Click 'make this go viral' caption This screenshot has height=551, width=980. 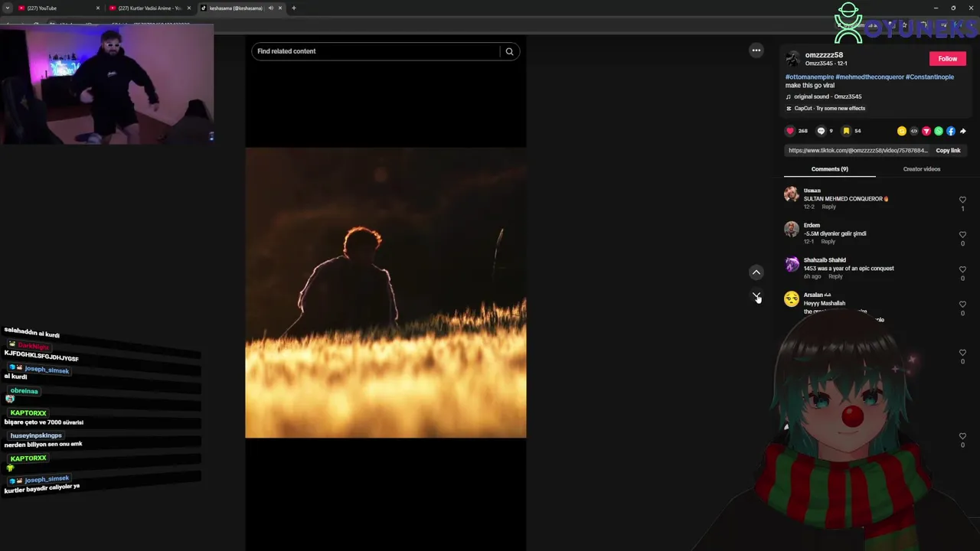[x=810, y=86]
